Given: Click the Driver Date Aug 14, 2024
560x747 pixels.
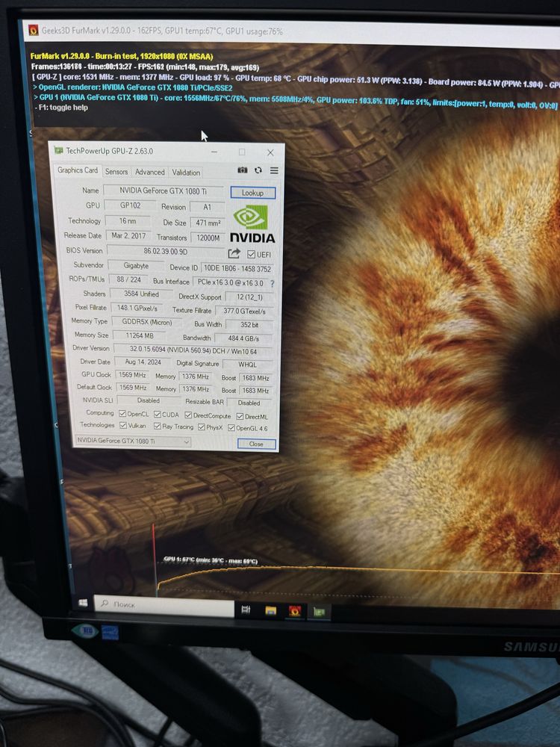Looking at the screenshot, I should (143, 362).
